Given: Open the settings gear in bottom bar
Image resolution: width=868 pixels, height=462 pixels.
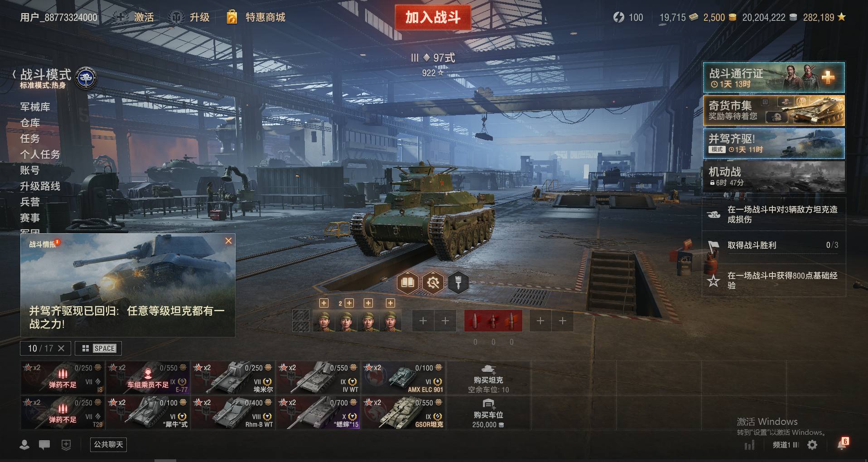Looking at the screenshot, I should [812, 445].
